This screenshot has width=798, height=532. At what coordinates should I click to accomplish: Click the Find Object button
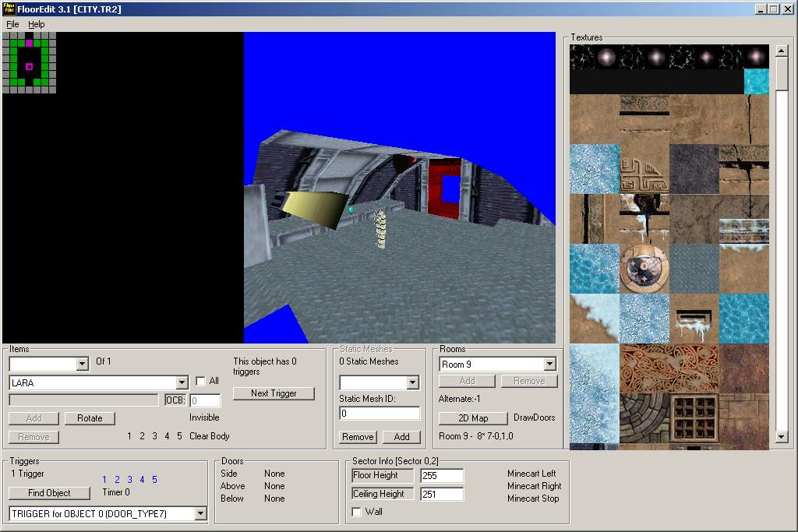point(49,493)
